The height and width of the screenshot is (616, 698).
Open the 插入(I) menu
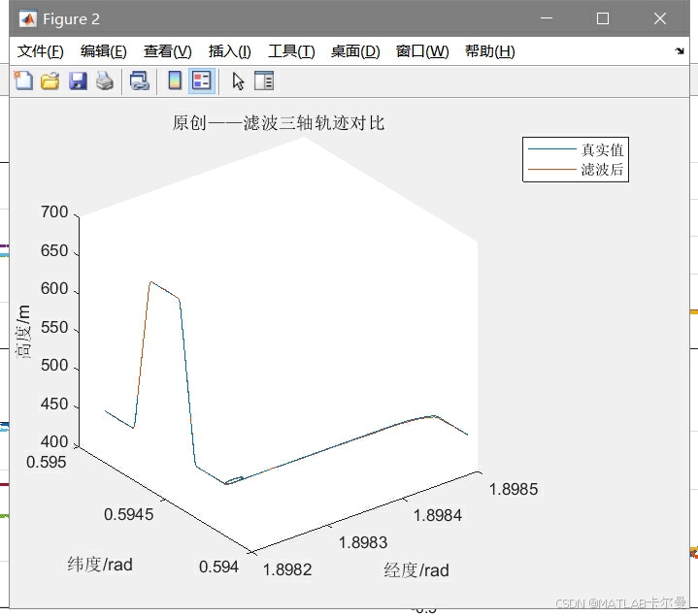[x=230, y=51]
